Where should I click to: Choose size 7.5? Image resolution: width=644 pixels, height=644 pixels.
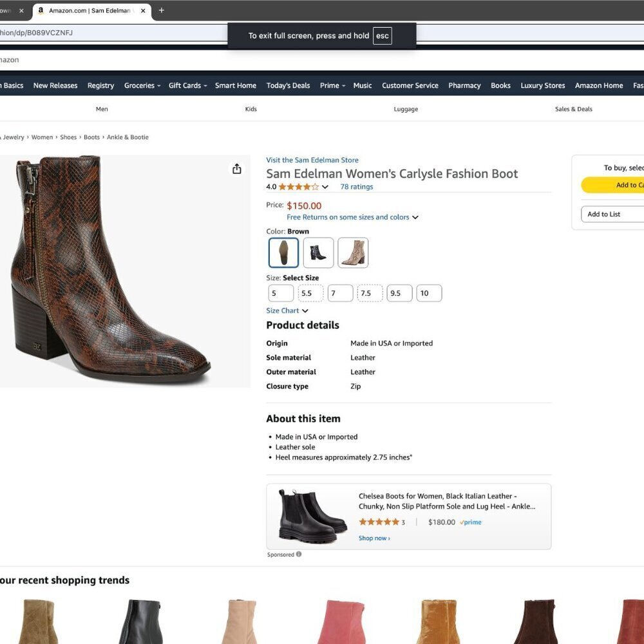[x=370, y=293]
